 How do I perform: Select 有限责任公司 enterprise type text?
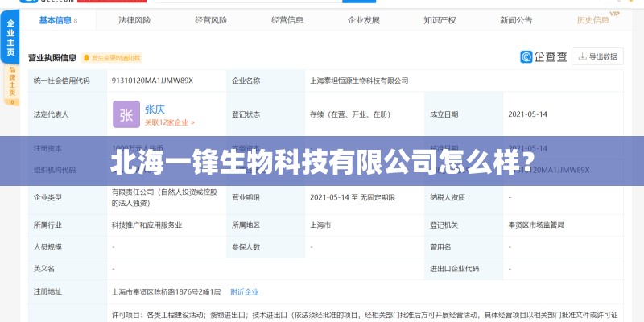pos(165,197)
